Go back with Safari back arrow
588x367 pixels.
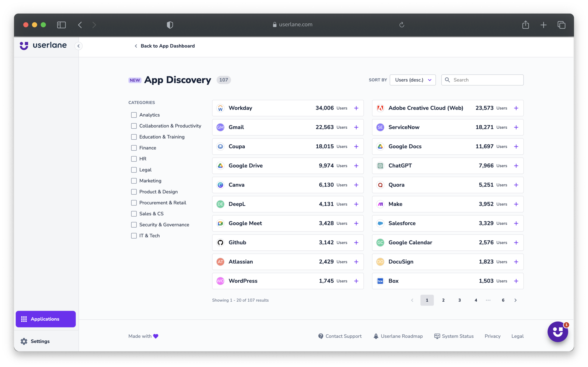[x=80, y=25]
